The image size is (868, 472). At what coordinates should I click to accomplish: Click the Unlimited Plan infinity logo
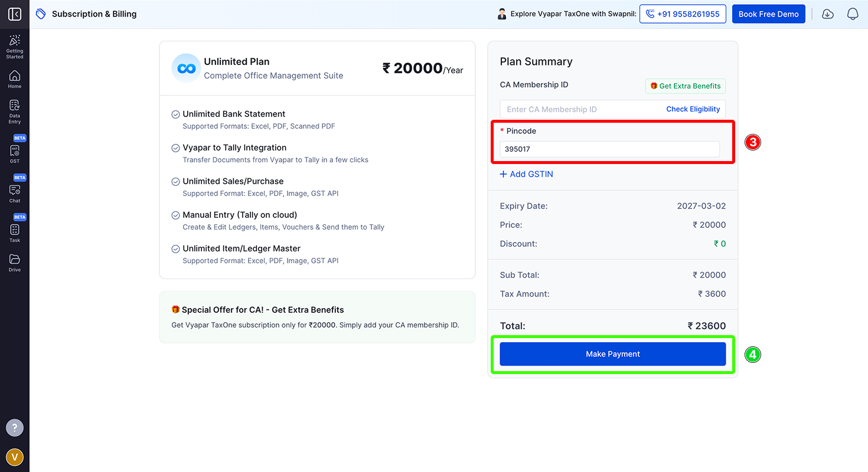(x=186, y=68)
